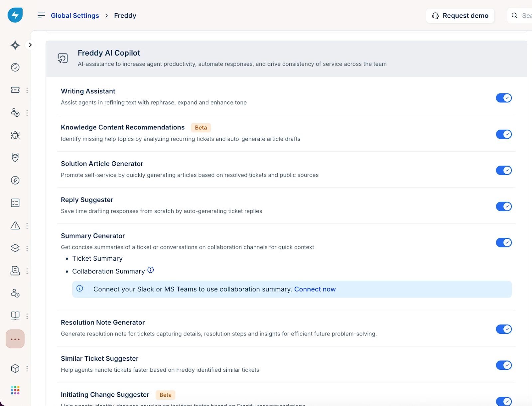Disable Resolution Note Generator

pos(504,329)
